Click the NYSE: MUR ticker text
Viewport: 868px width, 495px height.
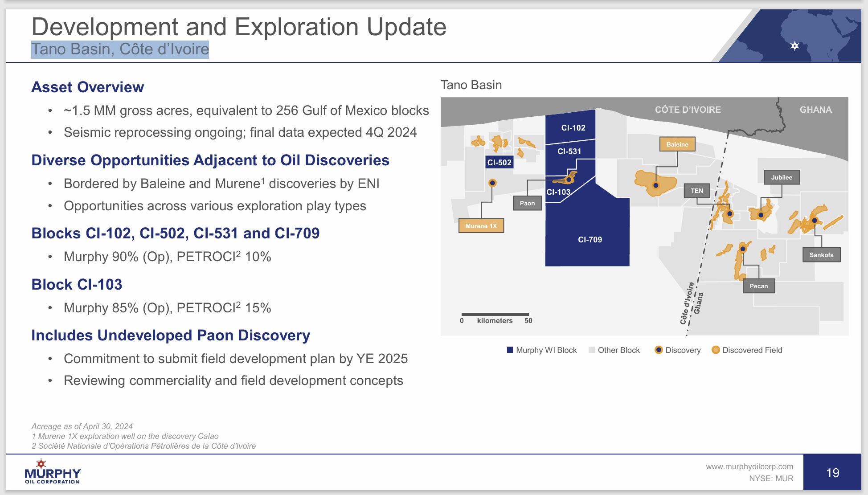771,479
